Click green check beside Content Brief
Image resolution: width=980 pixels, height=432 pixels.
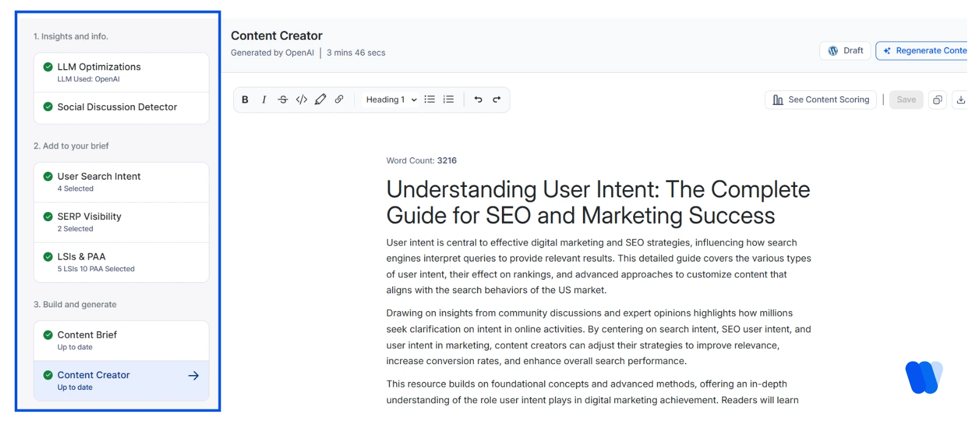[48, 335]
